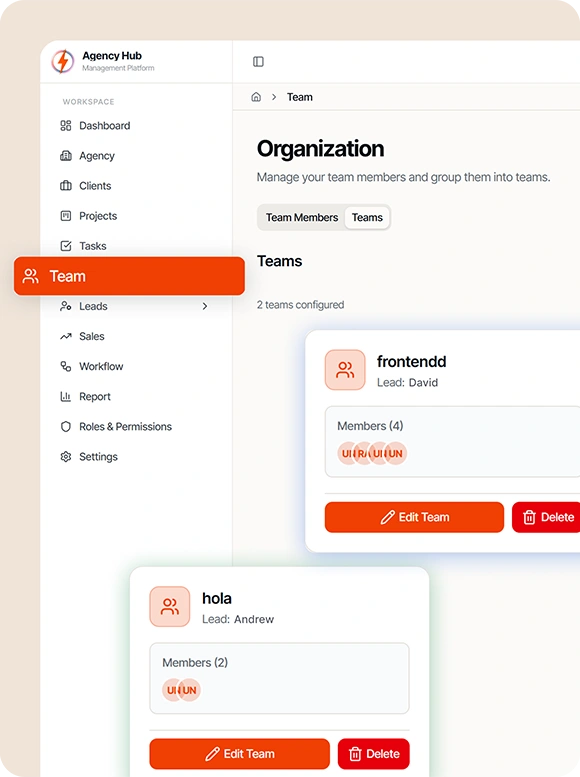
Task: Open the Leads section label
Action: pyautogui.click(x=93, y=306)
